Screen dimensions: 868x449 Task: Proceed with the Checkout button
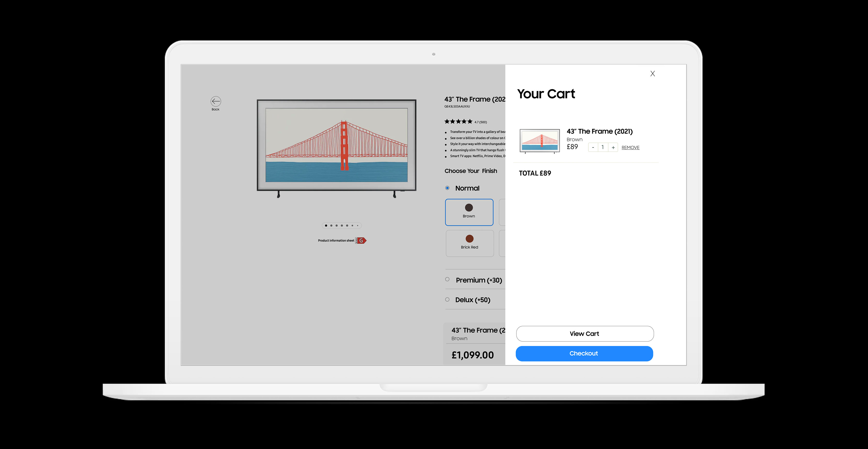(584, 354)
